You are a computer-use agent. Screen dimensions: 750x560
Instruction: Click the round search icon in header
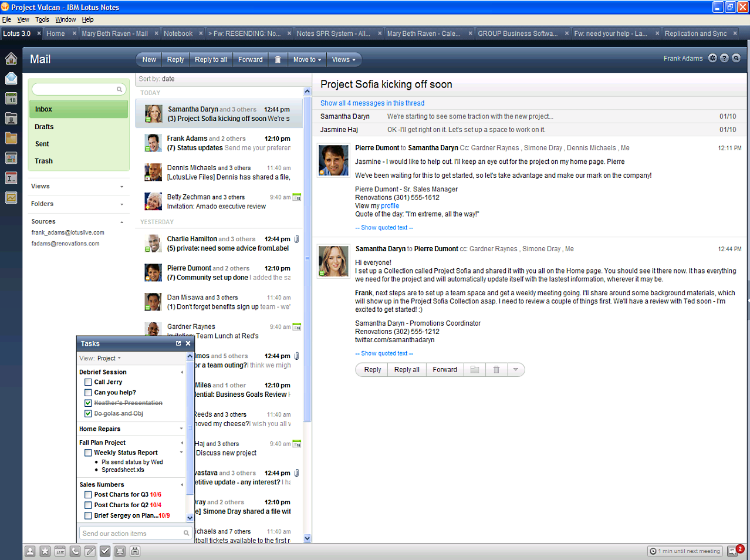coord(736,58)
